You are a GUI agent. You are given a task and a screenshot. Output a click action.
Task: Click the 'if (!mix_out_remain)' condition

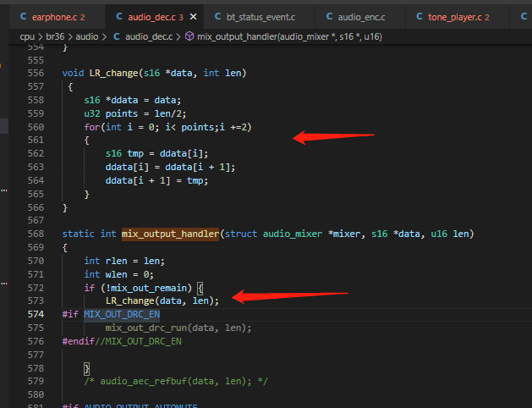138,288
